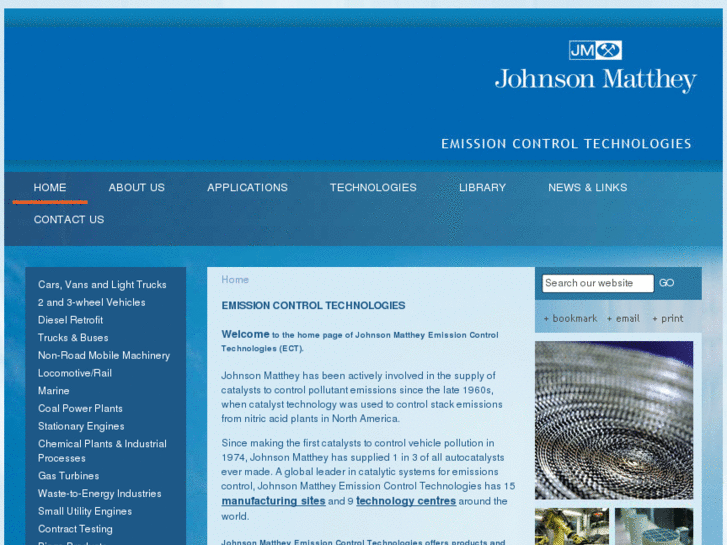Select Contract Testing link

(x=75, y=529)
